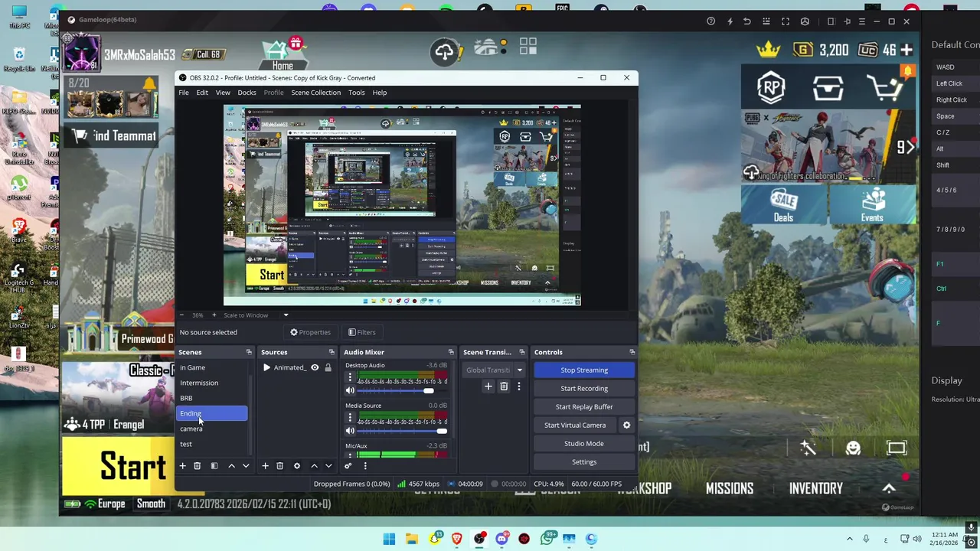Viewport: 980px width, 551px height.
Task: Open the Edit menu in OBS
Action: pos(202,93)
